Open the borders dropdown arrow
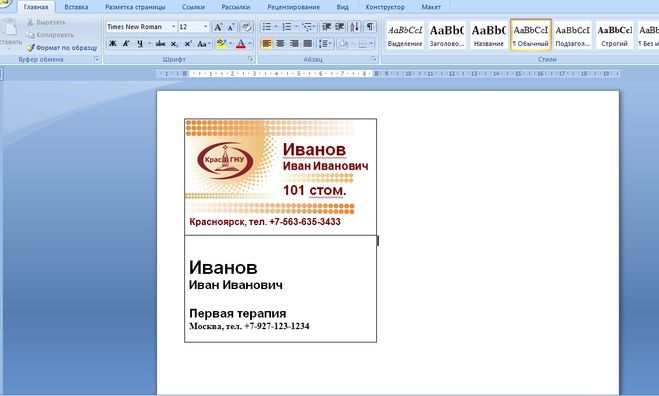 (x=372, y=44)
